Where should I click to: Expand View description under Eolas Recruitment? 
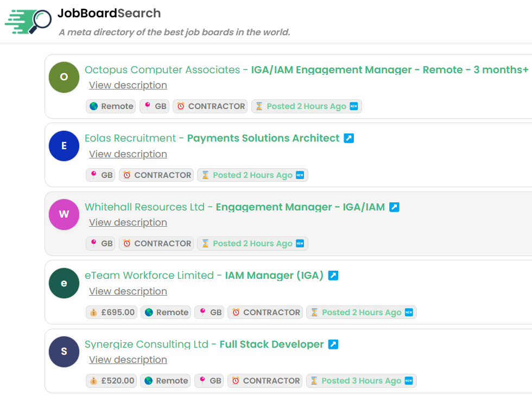(128, 154)
